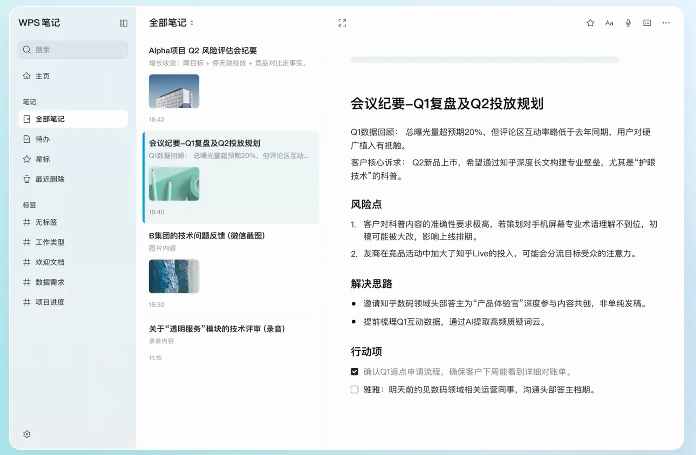Viewport: 696px width, 455px height.
Task: Click the building thumbnail of the Alpha note
Action: tap(174, 91)
